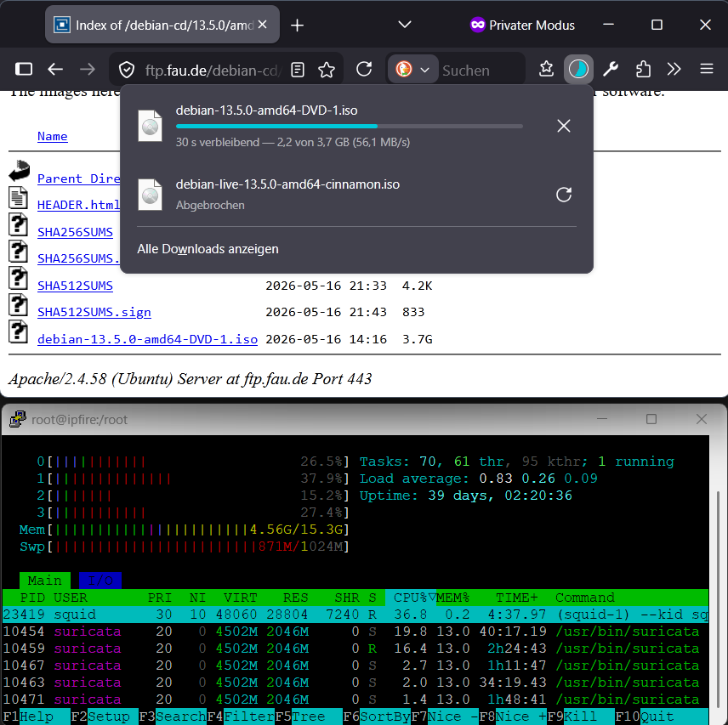This screenshot has height=725, width=728.
Task: Sort htop by the TIME+ column header
Action: [x=517, y=598]
